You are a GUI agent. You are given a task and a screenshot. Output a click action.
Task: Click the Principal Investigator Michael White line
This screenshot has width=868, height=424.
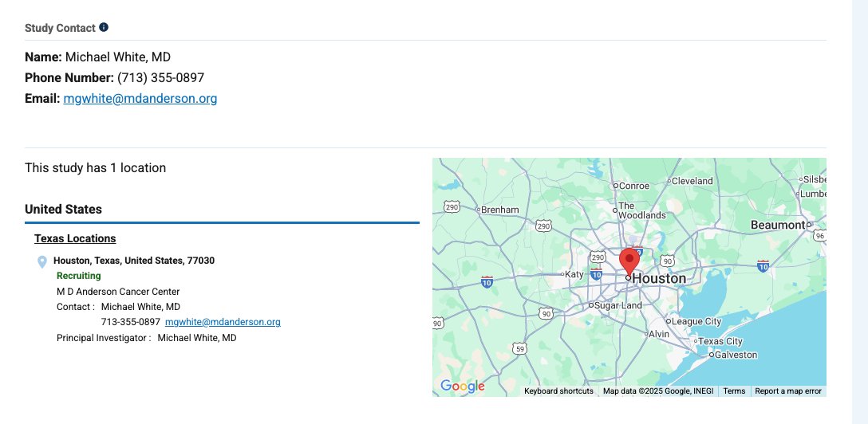click(x=146, y=337)
